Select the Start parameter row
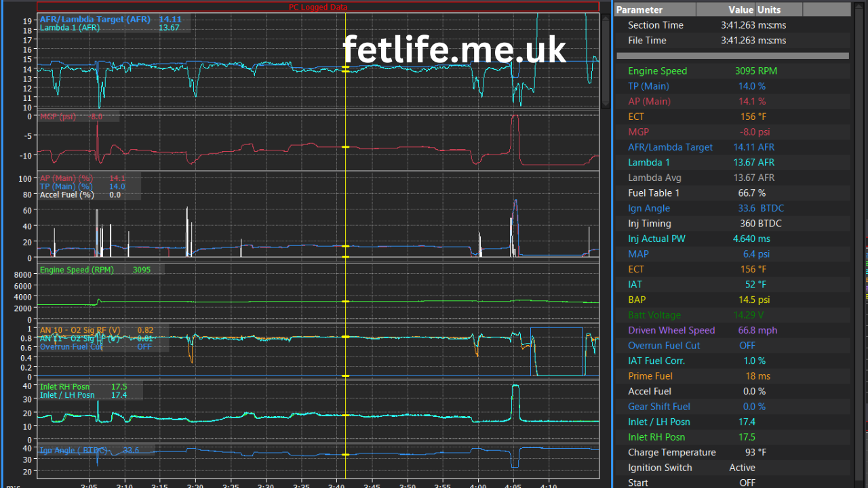The height and width of the screenshot is (488, 868). tap(732, 483)
